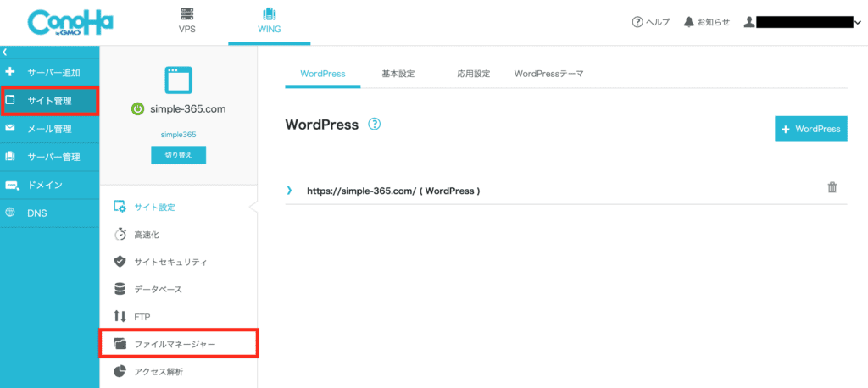Click the user account avatar icon
Image resolution: width=868 pixels, height=388 pixels.
[x=749, y=22]
